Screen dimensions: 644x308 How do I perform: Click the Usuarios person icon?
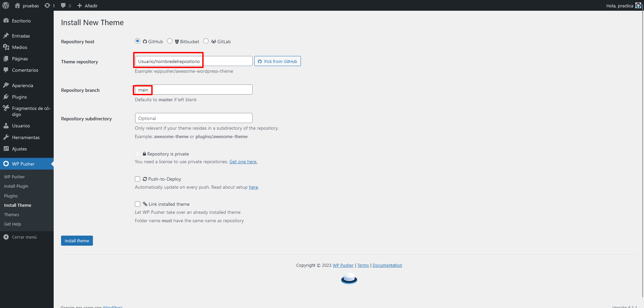click(x=6, y=126)
